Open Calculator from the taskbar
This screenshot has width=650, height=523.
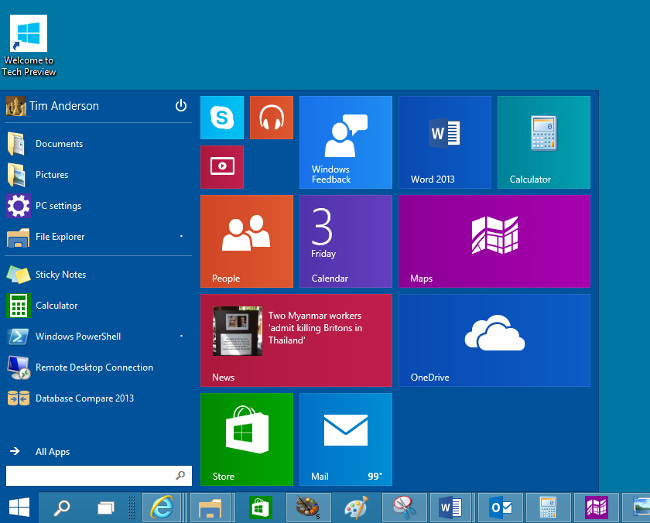point(548,507)
